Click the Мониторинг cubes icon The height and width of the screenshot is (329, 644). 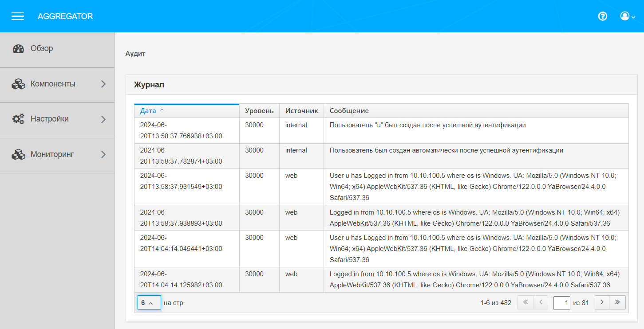[x=18, y=155]
